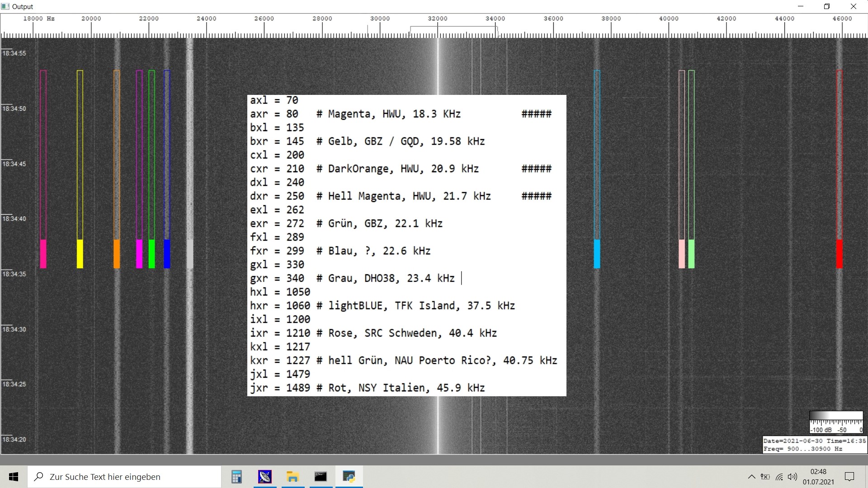Image resolution: width=868 pixels, height=488 pixels.
Task: Select the light green block at 40.75 kHz
Action: pos(691,254)
